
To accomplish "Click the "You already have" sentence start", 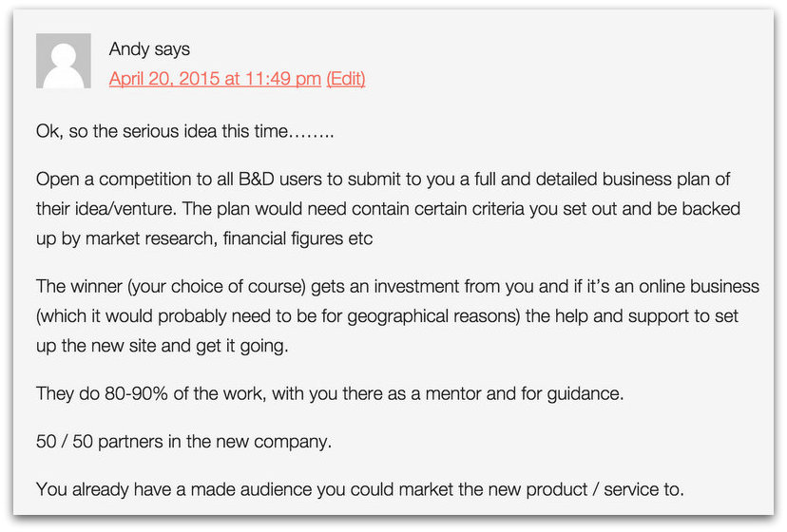I will (100, 491).
